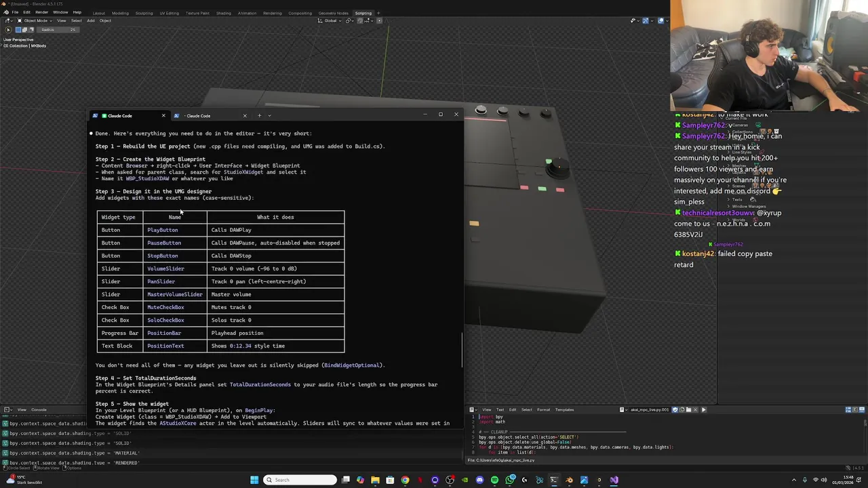
Task: Toggle line numbers in text editor
Action: 848,409
